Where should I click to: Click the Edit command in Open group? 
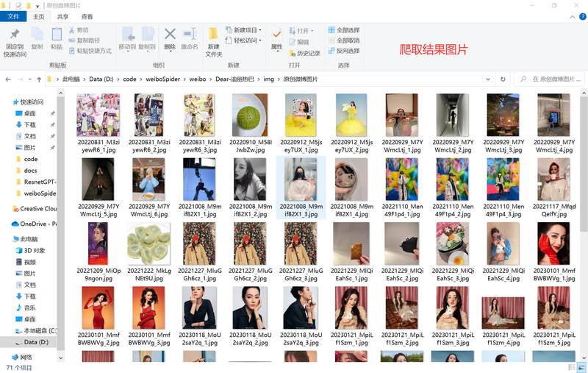tap(299, 42)
